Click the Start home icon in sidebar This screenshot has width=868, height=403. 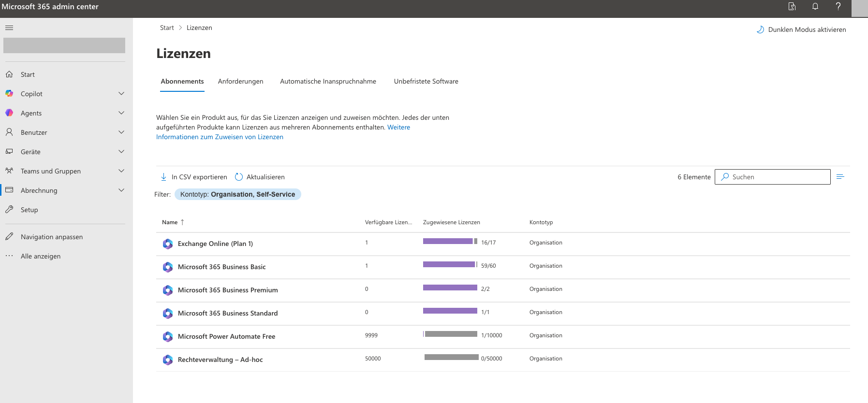[9, 74]
